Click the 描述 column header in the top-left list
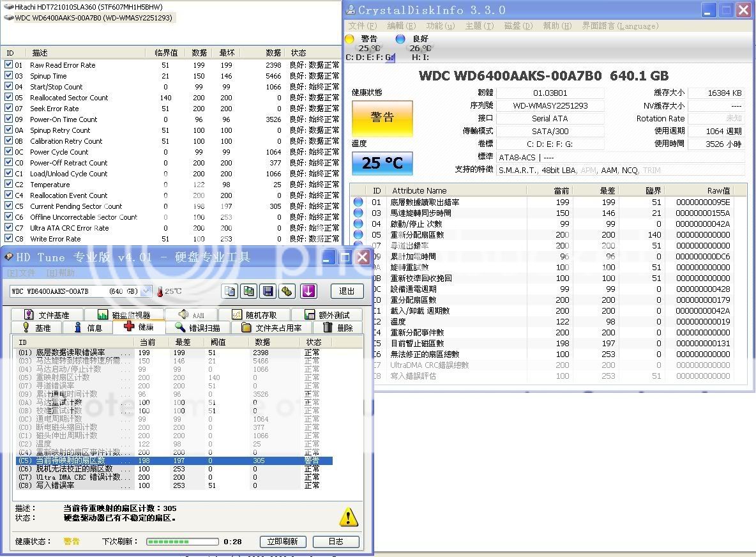 click(x=40, y=52)
